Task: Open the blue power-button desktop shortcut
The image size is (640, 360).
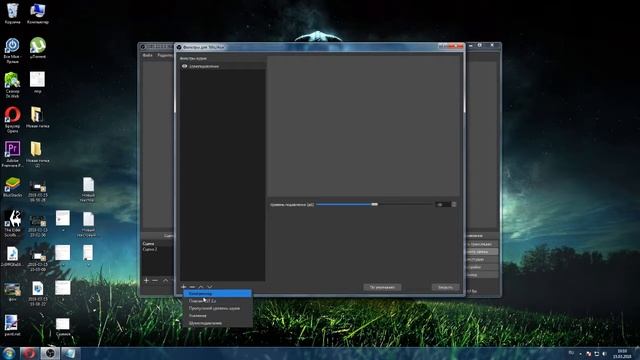Action: [12, 50]
